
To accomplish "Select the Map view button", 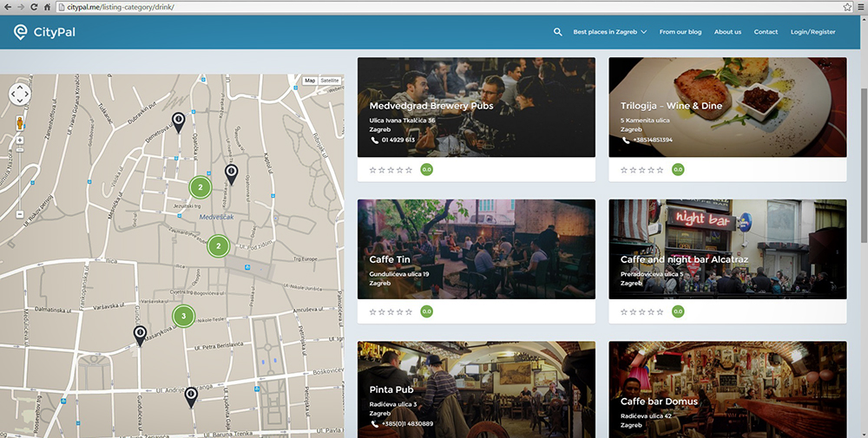I will coord(310,81).
